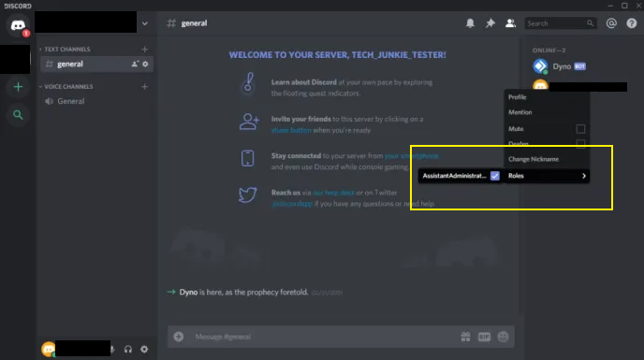This screenshot has height=360, width=644.
Task: Open the Roles menu entry
Action: click(547, 176)
